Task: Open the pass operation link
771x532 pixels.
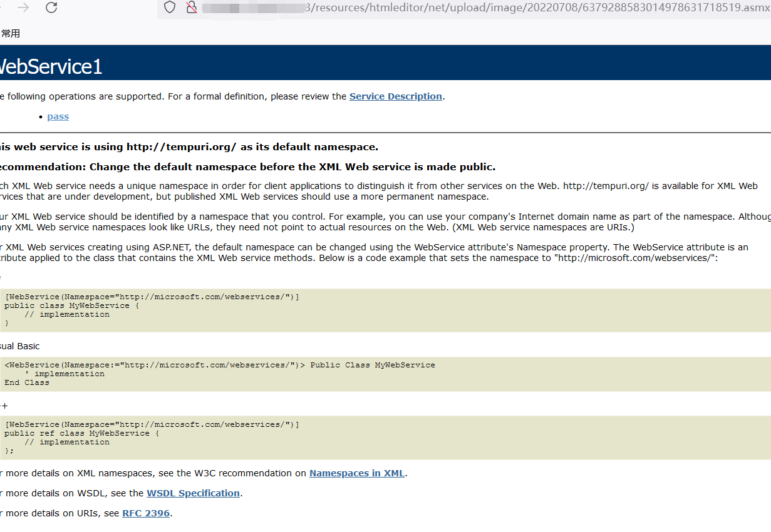Action: point(58,116)
